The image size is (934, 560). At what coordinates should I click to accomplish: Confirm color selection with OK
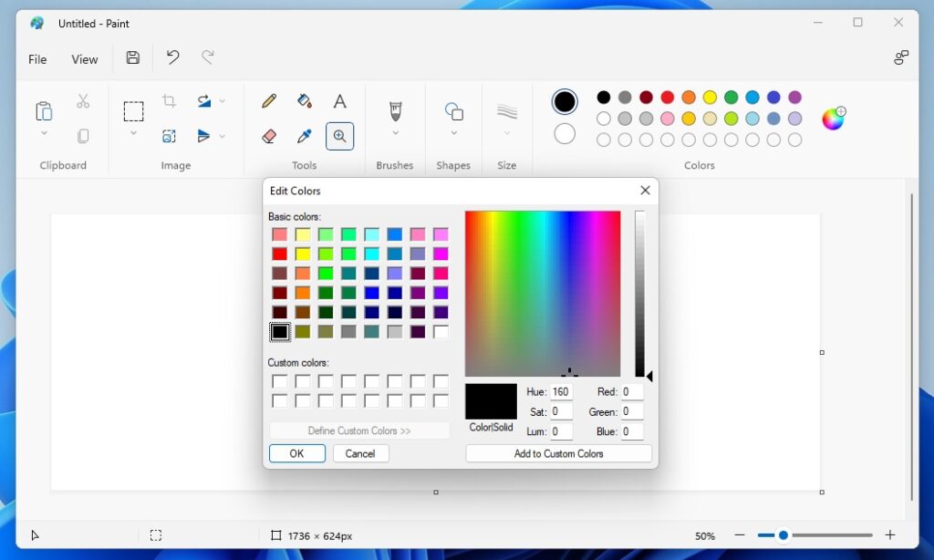(296, 453)
